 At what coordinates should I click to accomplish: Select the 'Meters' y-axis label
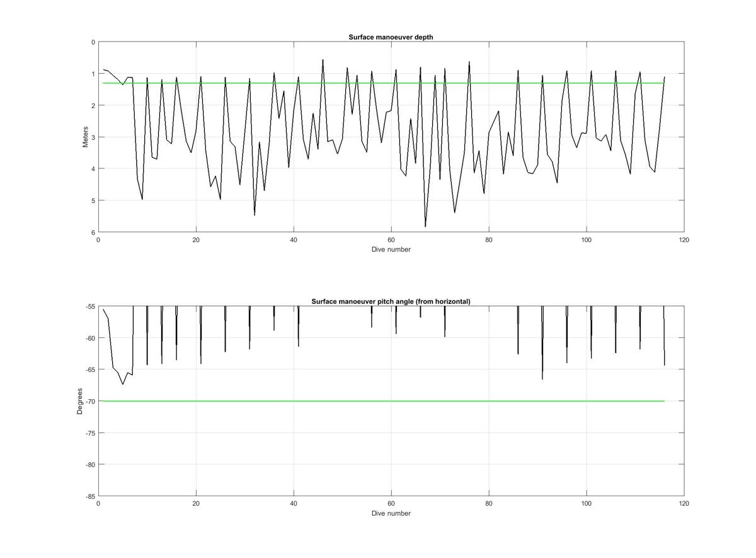(x=86, y=137)
